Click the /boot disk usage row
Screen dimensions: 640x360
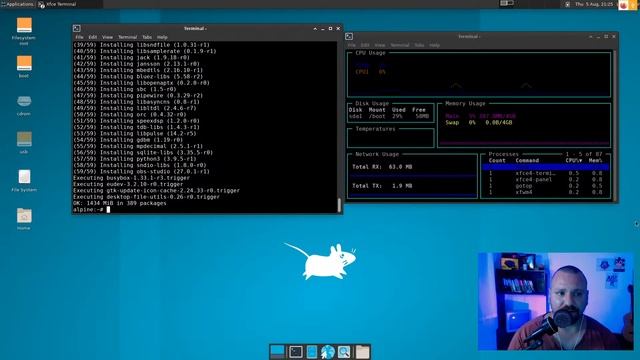point(389,116)
